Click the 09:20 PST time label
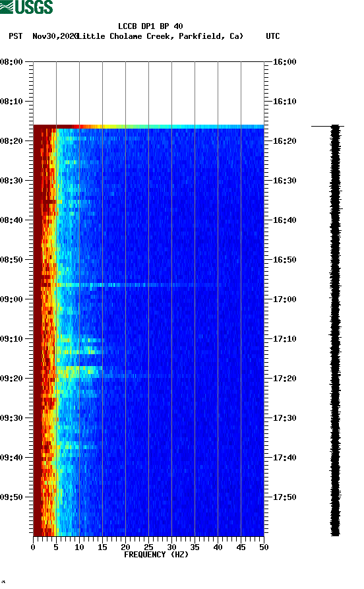 point(11,379)
